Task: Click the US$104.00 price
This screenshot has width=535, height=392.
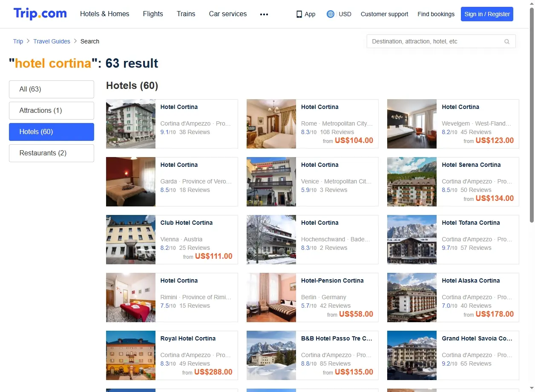Action: [354, 140]
